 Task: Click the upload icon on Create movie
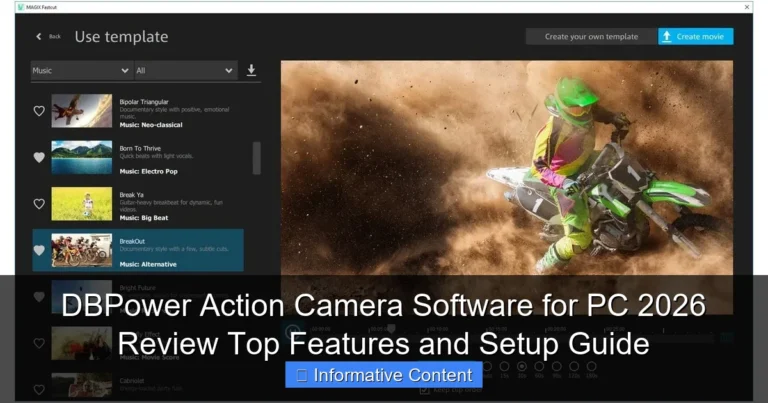tap(667, 37)
